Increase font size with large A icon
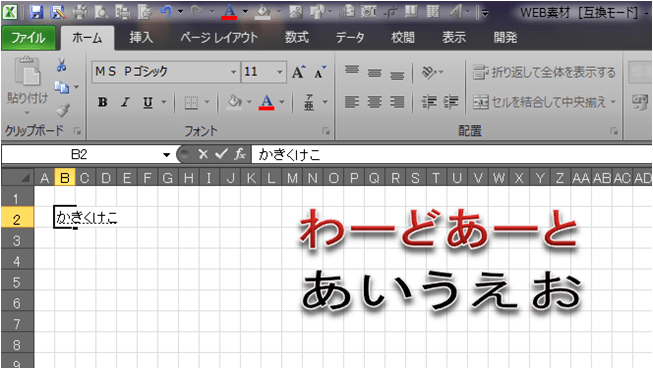This screenshot has height=369, width=653. pyautogui.click(x=298, y=72)
